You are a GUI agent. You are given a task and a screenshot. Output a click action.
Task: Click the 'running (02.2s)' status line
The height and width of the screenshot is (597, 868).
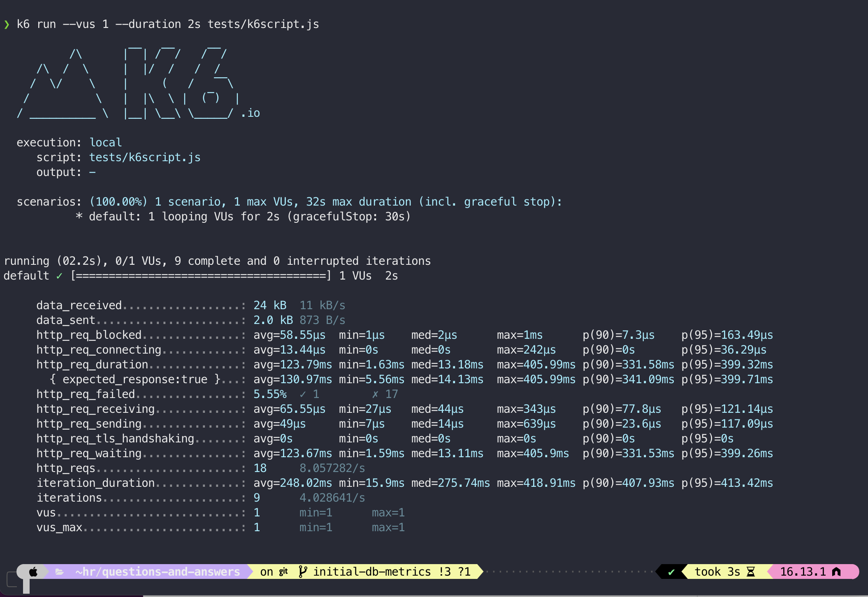(x=217, y=261)
